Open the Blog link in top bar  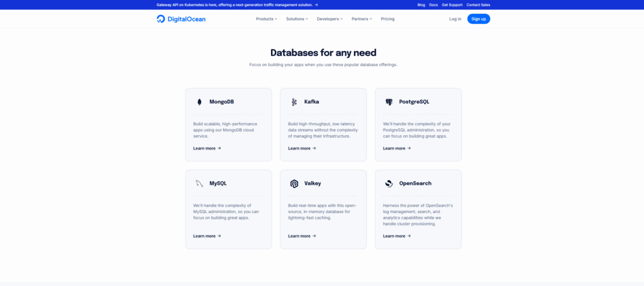(421, 5)
